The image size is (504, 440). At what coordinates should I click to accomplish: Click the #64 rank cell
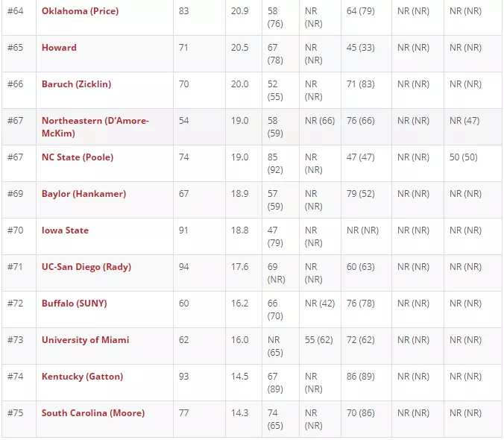(16, 11)
